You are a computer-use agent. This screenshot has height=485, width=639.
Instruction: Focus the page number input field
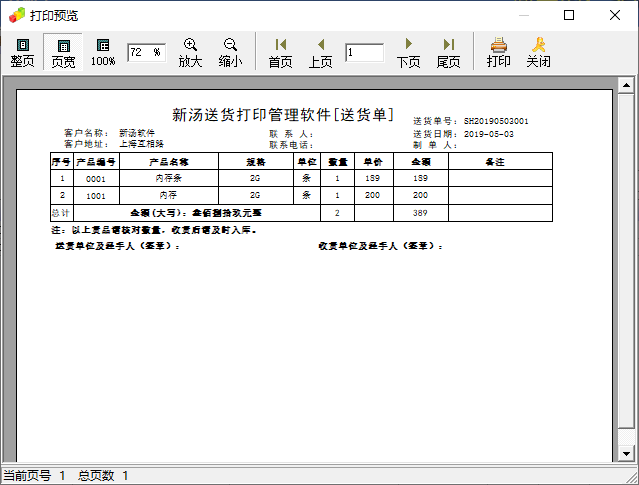(364, 53)
